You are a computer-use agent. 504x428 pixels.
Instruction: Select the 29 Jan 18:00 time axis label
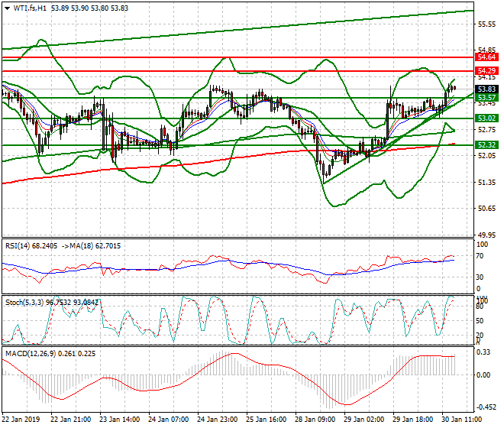pos(412,420)
